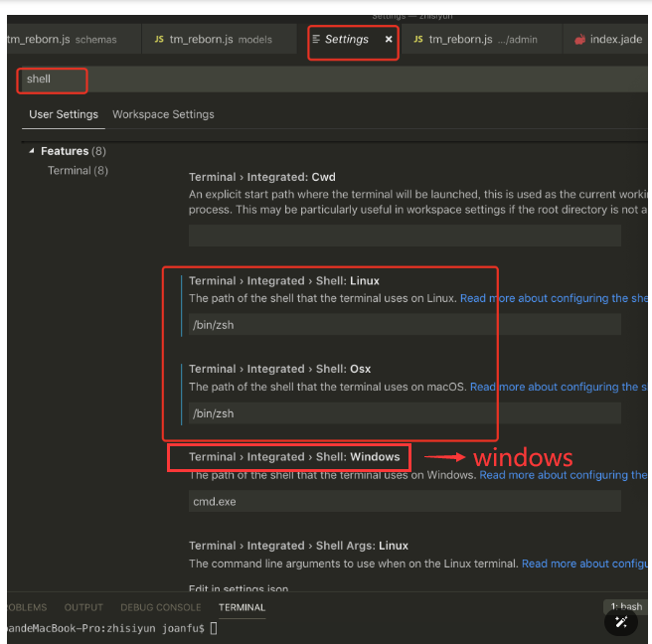Click the settings search box containing shell
The image size is (652, 644).
(333, 79)
